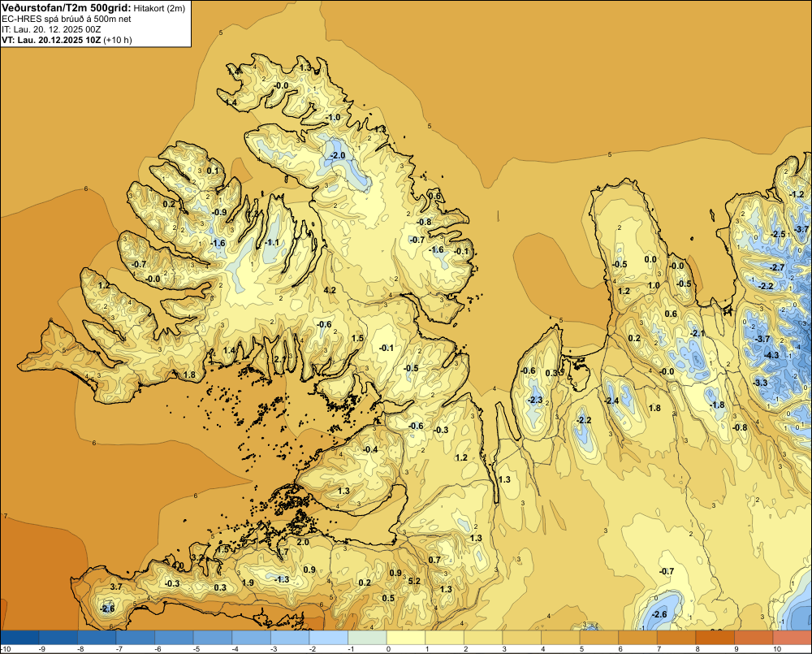The height and width of the screenshot is (654, 812).
Task: Click the -2.2 value below -2.4
Action: 584,420
